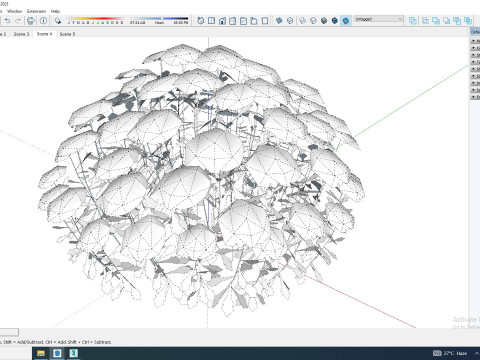Click the Outer Shell solid tool

pyautogui.click(x=413, y=21)
